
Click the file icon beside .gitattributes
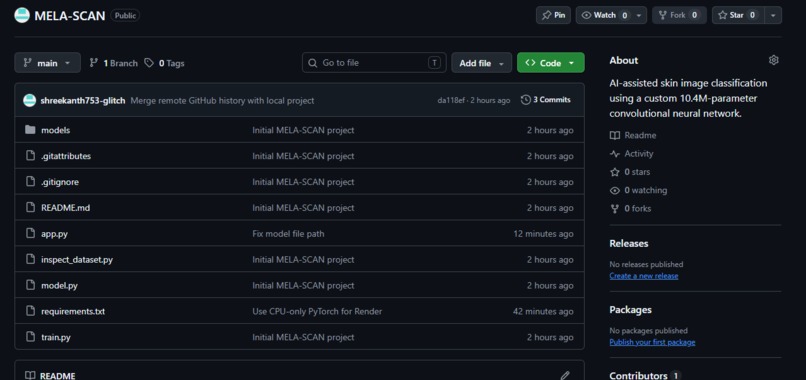[30, 156]
